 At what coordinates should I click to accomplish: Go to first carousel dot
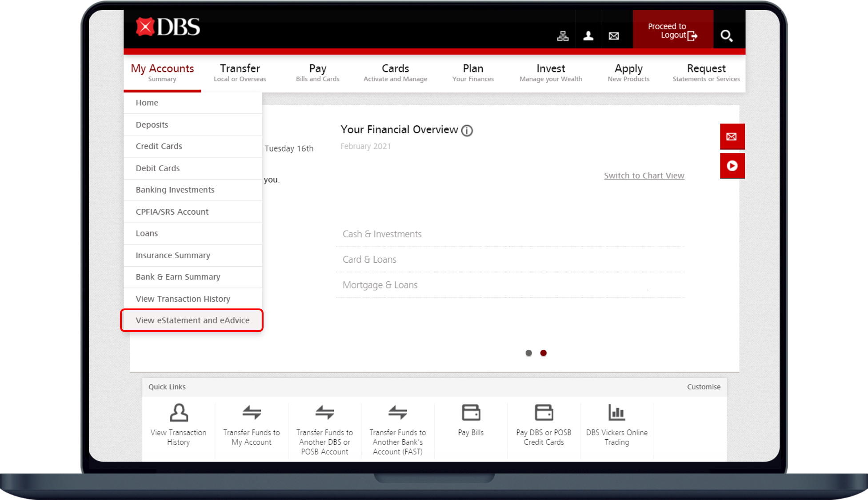[528, 353]
